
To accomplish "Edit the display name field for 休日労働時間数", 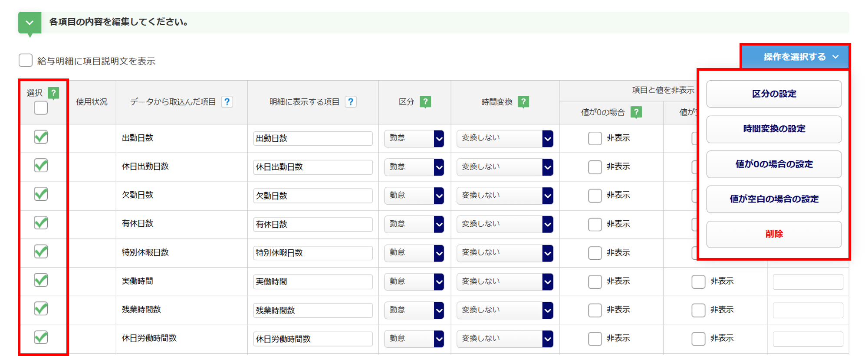I will [313, 339].
